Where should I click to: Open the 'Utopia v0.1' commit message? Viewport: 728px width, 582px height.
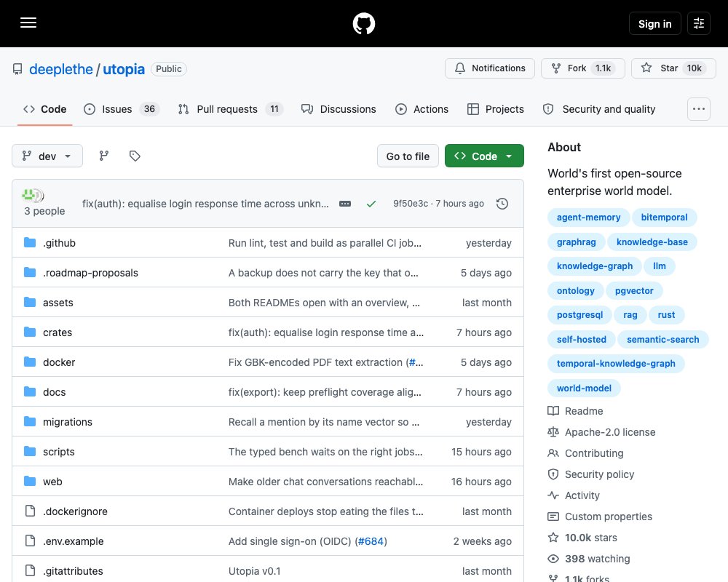point(254,571)
